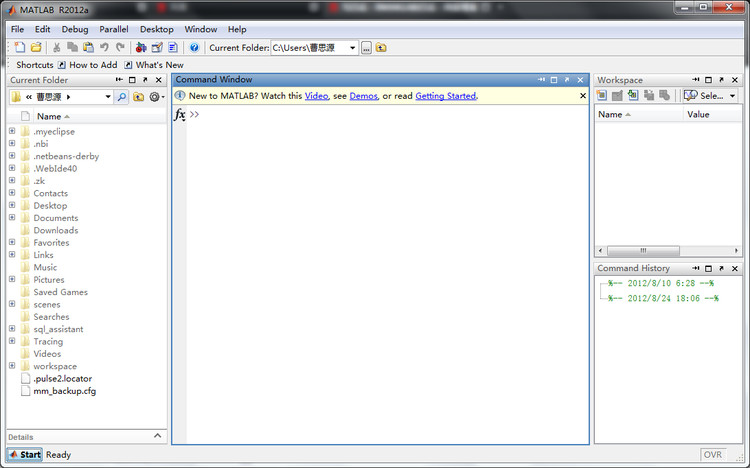Dismiss the New to MATLAB info banner
This screenshot has width=750, height=468.
[583, 96]
